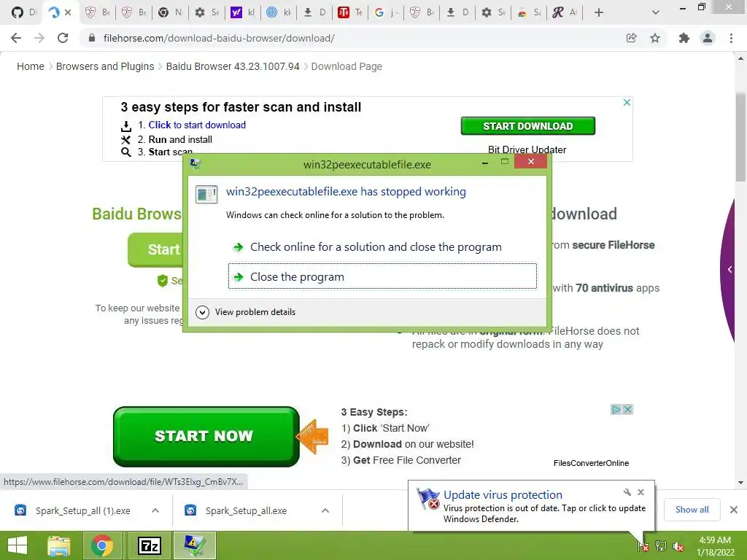
Task: Open the share page icon in address bar
Action: pos(631,38)
